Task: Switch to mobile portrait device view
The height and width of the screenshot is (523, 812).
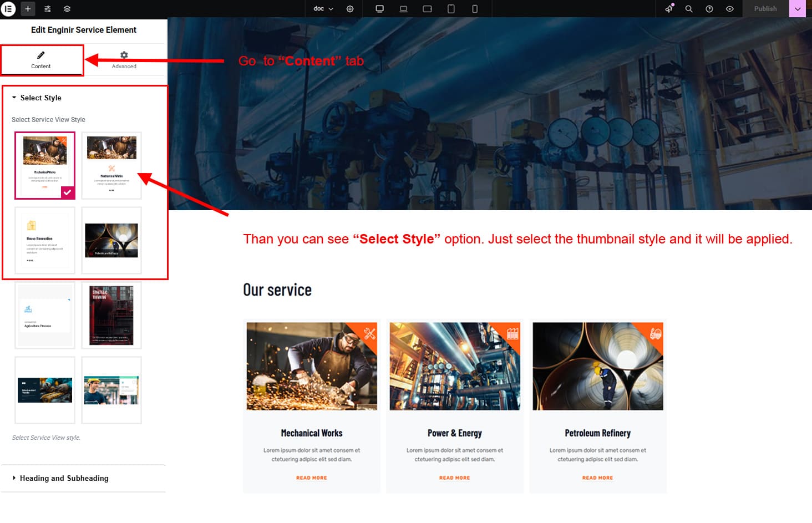Action: (x=475, y=9)
